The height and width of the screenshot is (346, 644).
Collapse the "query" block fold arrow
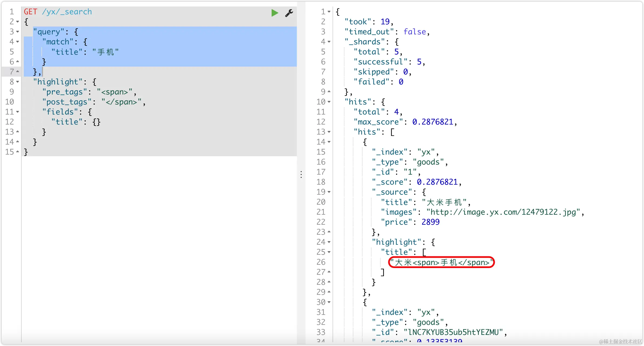18,32
